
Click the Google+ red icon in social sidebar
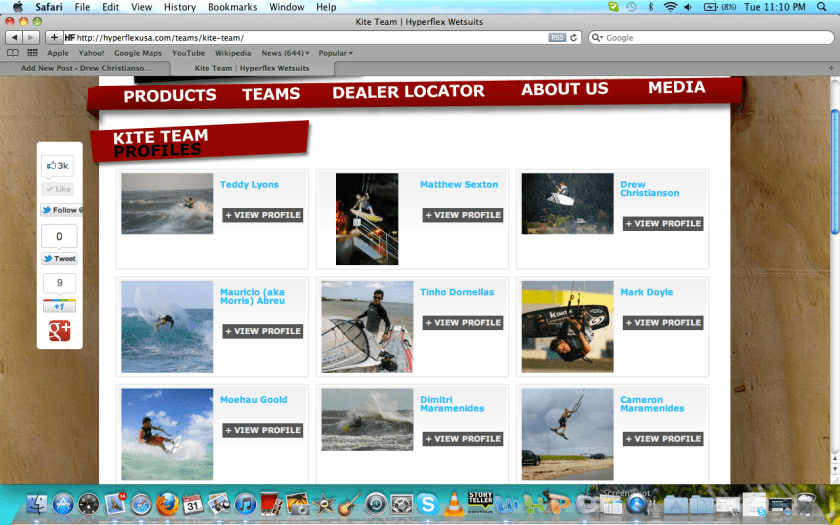[59, 331]
